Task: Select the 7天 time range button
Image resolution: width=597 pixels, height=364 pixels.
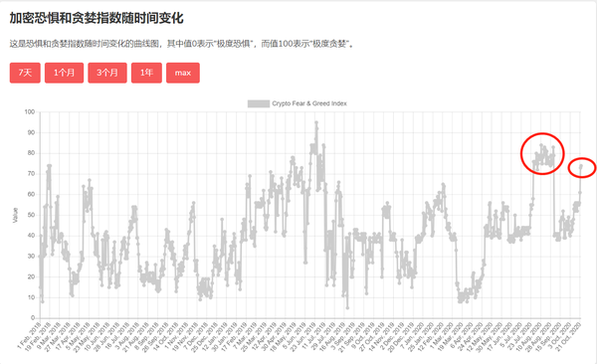Action: [25, 73]
